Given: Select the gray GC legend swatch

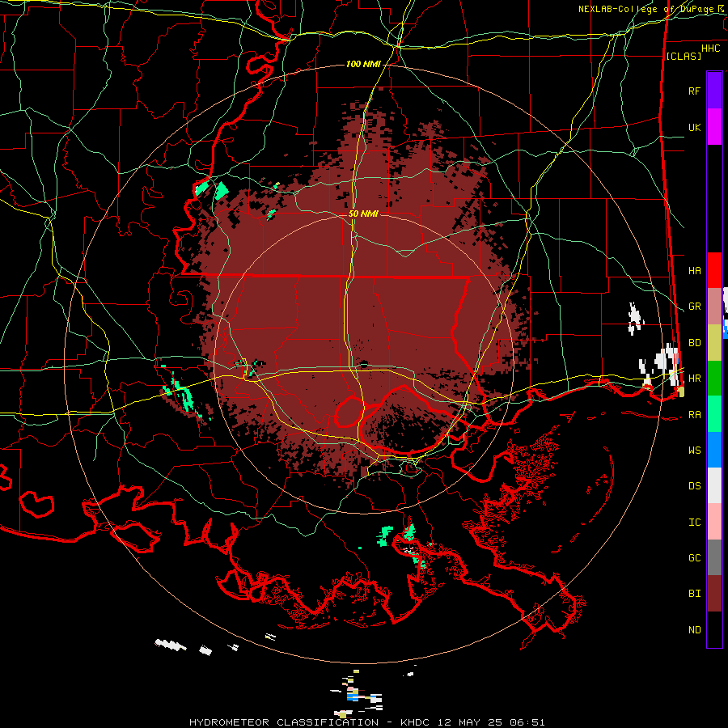Looking at the screenshot, I should tap(714, 557).
